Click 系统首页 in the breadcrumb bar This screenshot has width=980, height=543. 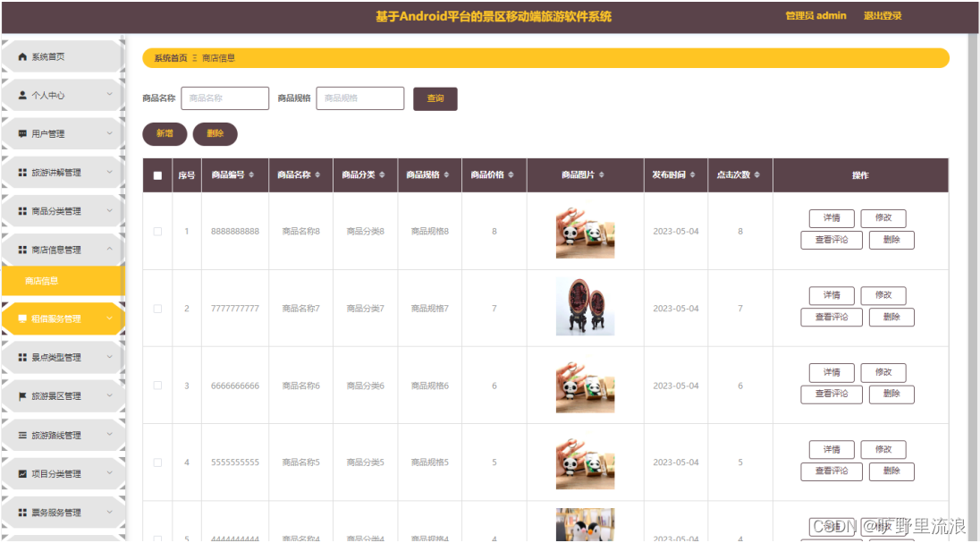pyautogui.click(x=171, y=58)
